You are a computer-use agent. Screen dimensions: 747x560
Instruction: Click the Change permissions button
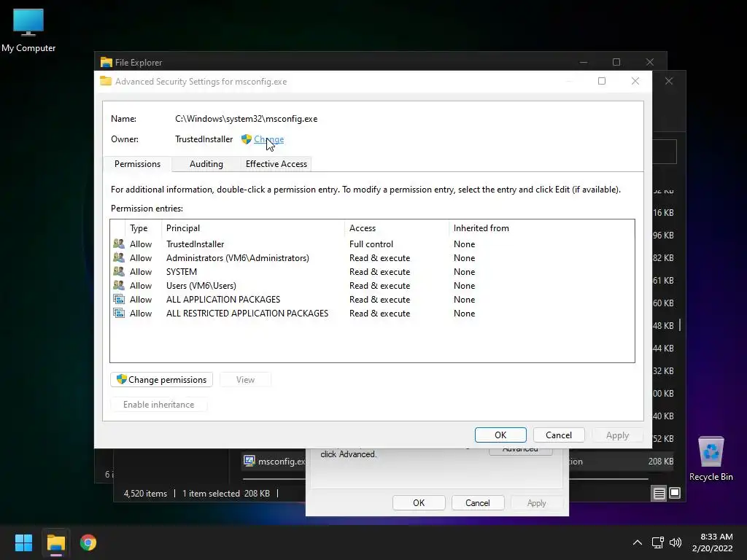[x=161, y=379]
